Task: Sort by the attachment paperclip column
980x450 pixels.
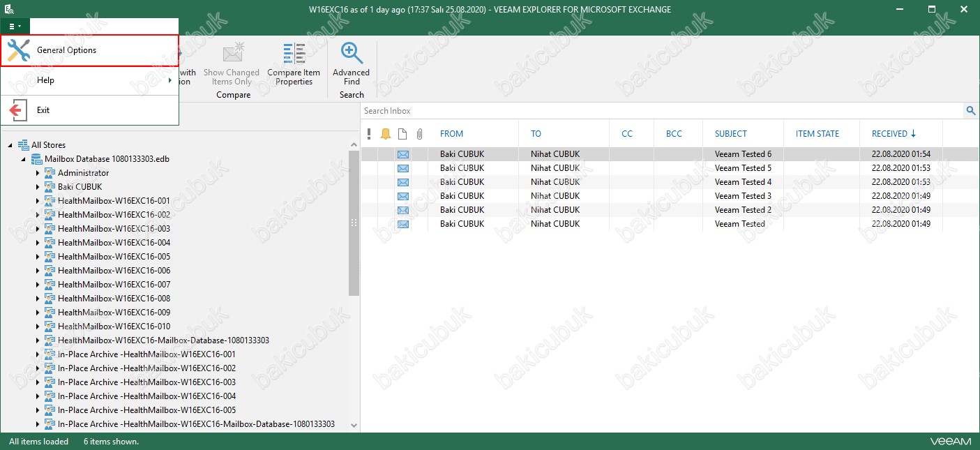Action: tap(419, 134)
